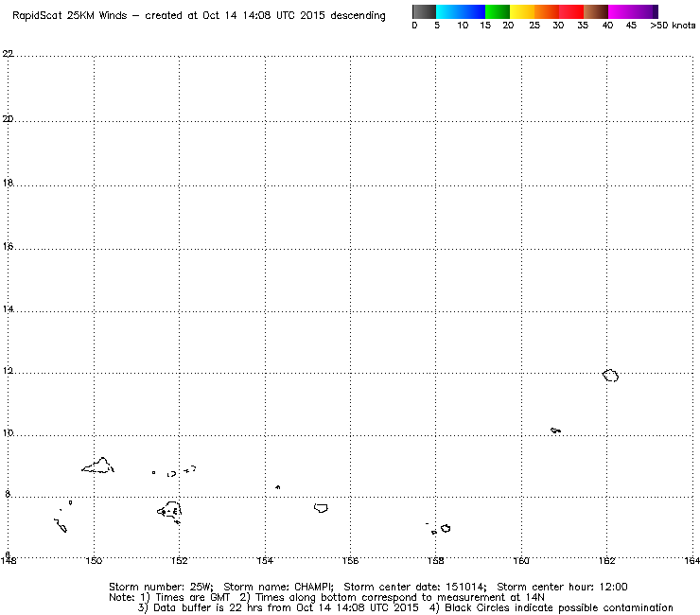This screenshot has width=700, height=615.
Task: Click the 'Storm center date: 151014;' text
Action: pyautogui.click(x=415, y=587)
